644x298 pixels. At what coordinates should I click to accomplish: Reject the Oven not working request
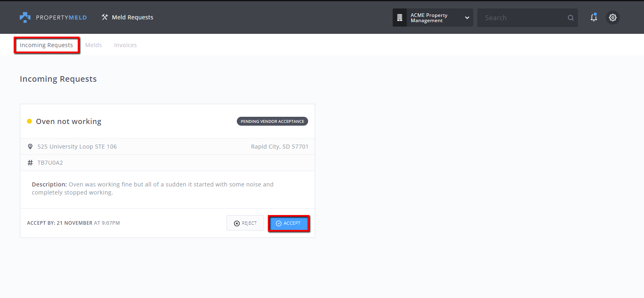(245, 223)
